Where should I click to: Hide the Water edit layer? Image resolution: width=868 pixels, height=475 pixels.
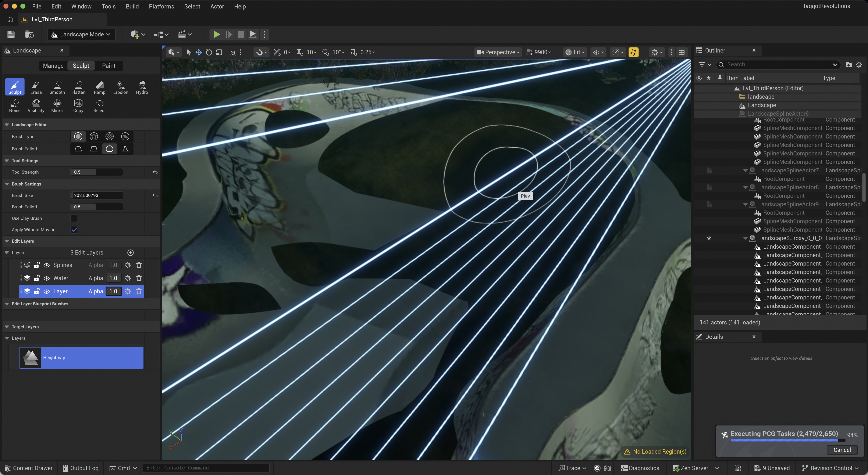point(47,278)
